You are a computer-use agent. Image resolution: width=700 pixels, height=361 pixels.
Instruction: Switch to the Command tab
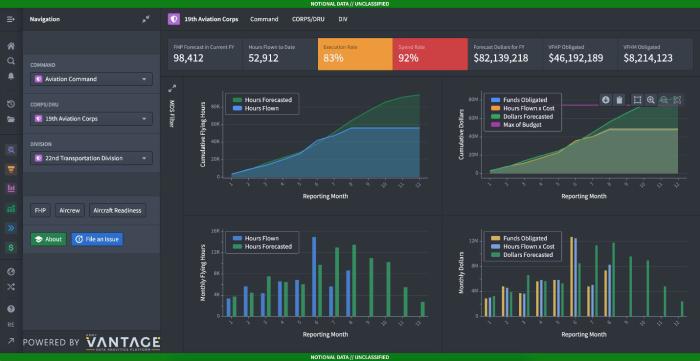pos(264,19)
